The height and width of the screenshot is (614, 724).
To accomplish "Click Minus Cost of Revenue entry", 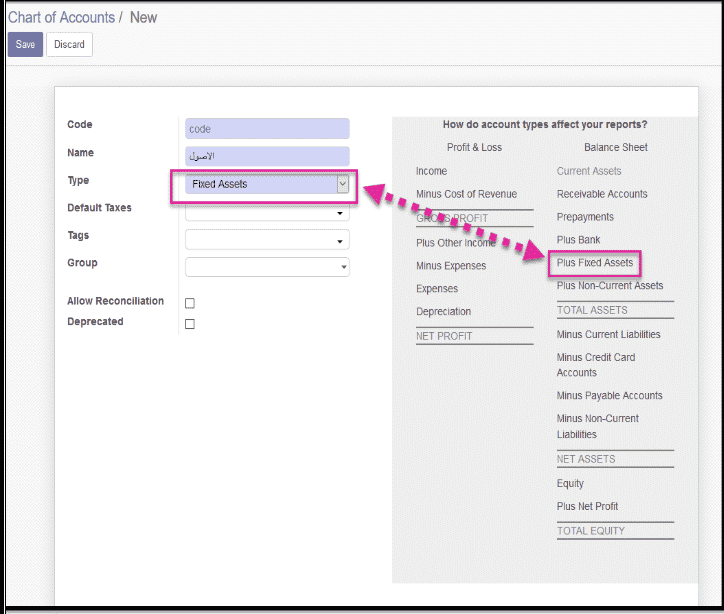I will point(466,194).
